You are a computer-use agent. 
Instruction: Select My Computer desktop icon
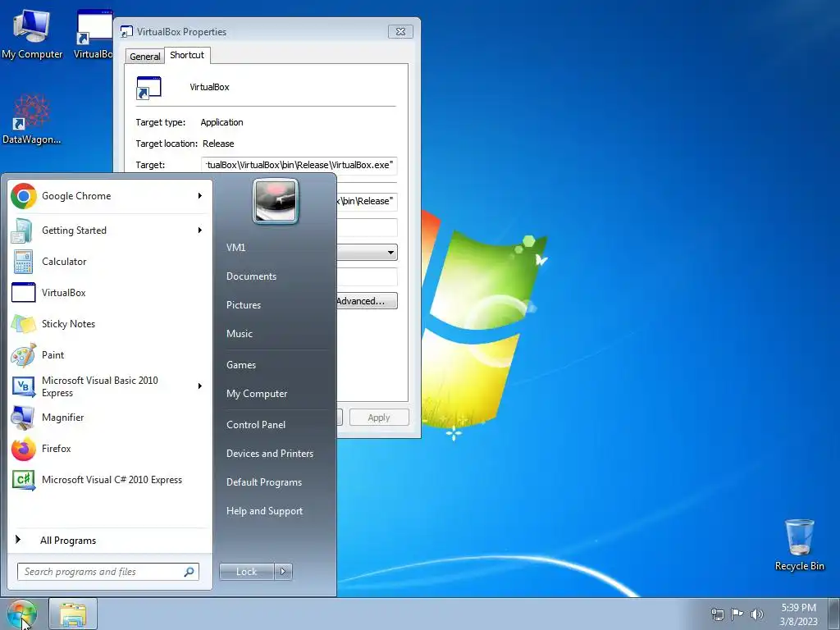32,34
